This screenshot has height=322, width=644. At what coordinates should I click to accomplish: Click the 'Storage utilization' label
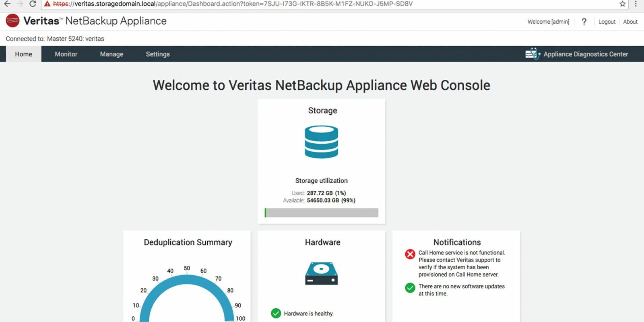tap(321, 181)
